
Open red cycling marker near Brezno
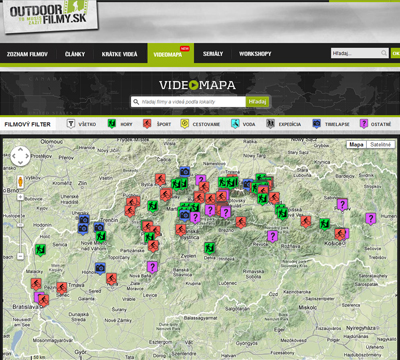pyautogui.click(x=241, y=222)
